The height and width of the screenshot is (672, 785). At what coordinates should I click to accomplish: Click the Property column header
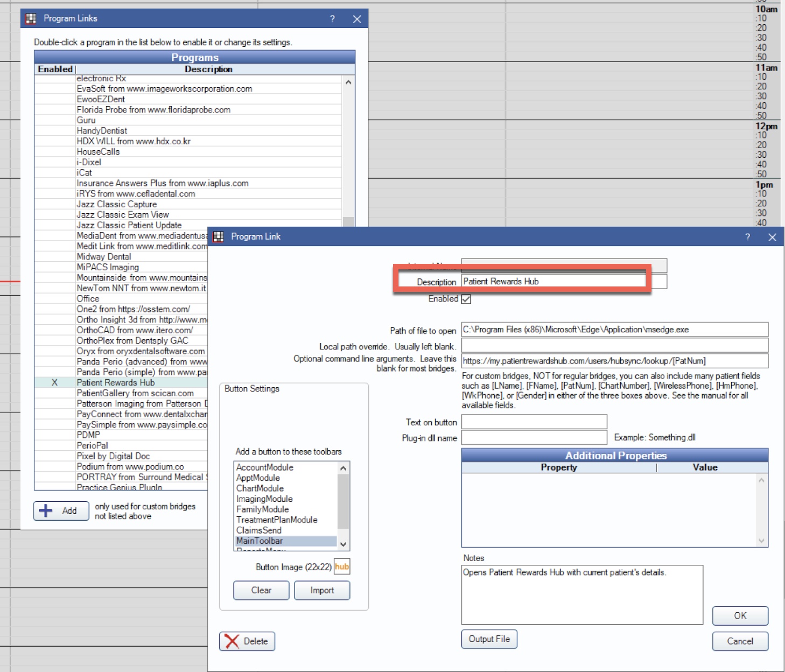[559, 467]
